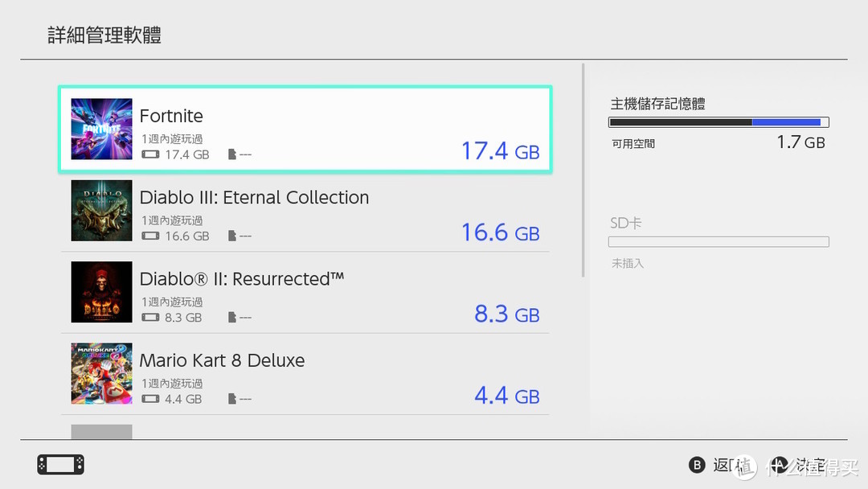Open the Fortnite game cover thumbnail
This screenshot has height=489, width=868.
[101, 129]
